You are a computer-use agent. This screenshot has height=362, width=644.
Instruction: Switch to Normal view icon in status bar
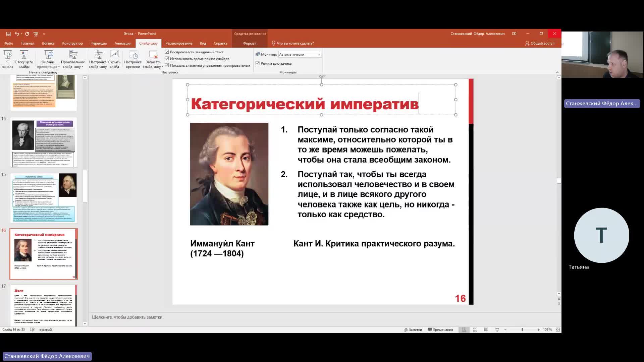point(464,330)
